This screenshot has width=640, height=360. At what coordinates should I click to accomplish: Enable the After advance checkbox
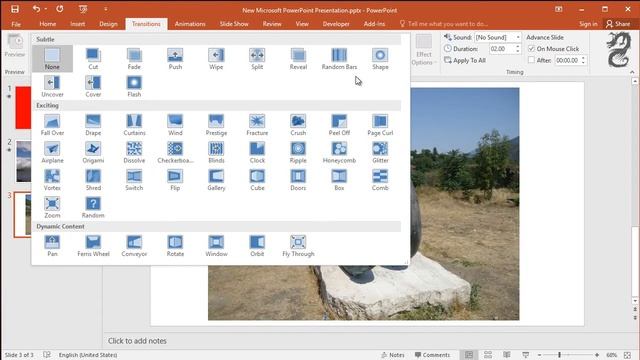tap(531, 60)
